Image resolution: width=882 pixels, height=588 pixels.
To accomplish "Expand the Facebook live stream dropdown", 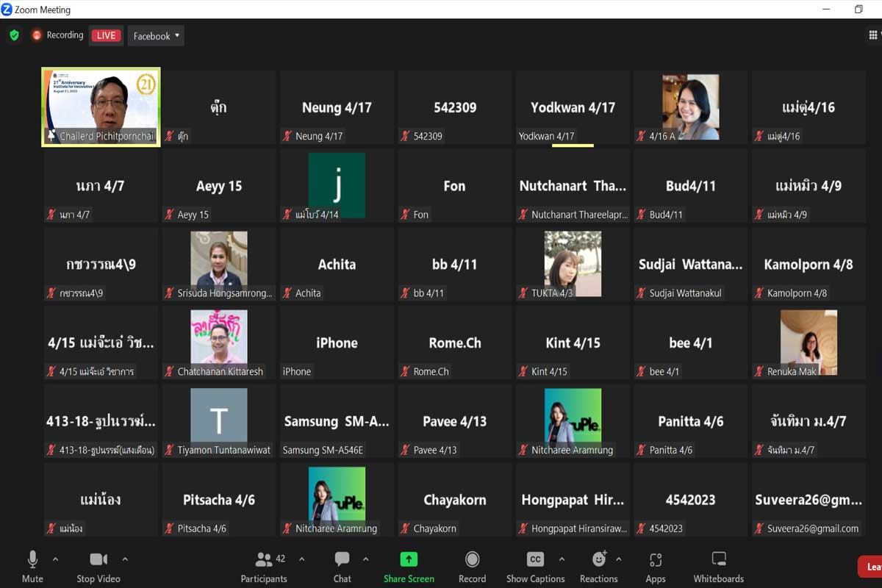I will tap(156, 35).
